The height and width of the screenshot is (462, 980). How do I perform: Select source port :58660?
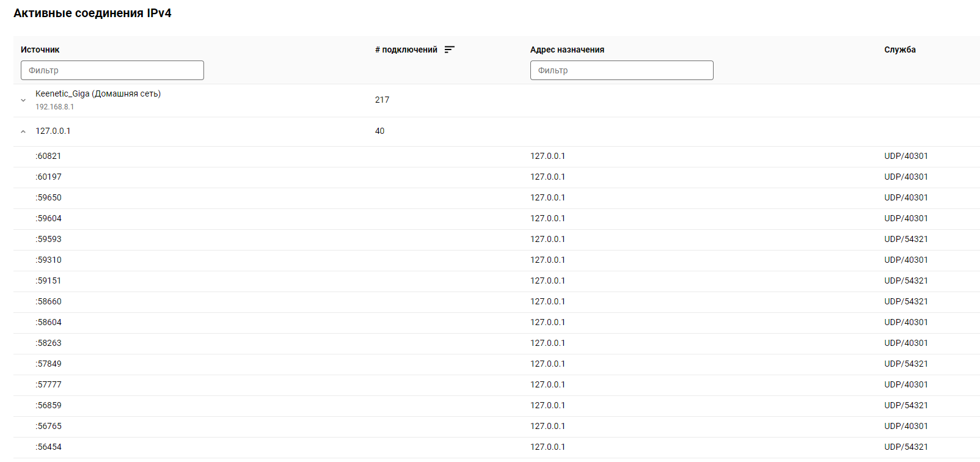click(x=48, y=301)
